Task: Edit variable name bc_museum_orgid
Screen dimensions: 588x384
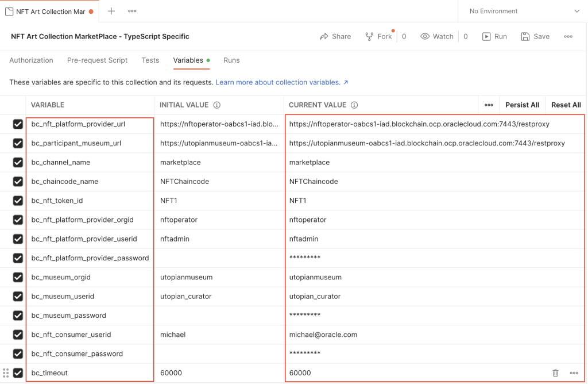Action: [x=90, y=277]
